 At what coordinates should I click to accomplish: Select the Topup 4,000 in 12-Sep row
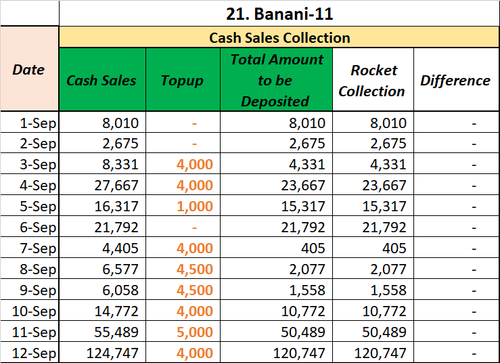click(x=183, y=353)
